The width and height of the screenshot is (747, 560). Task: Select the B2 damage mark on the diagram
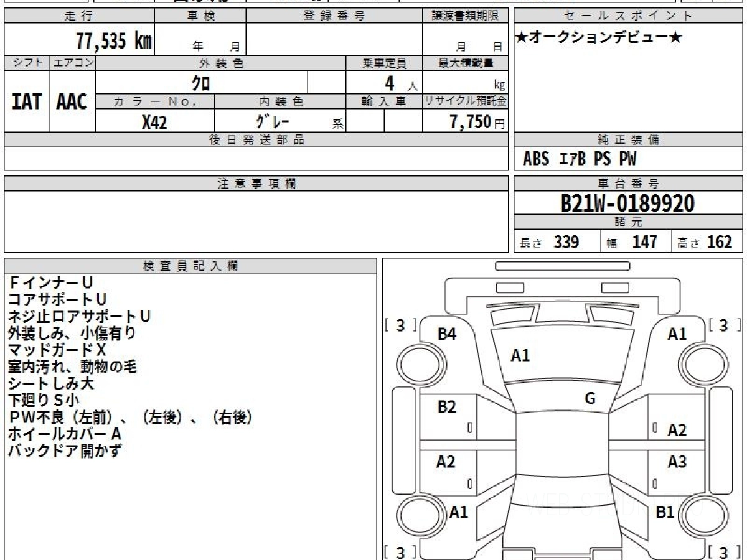[x=446, y=408]
